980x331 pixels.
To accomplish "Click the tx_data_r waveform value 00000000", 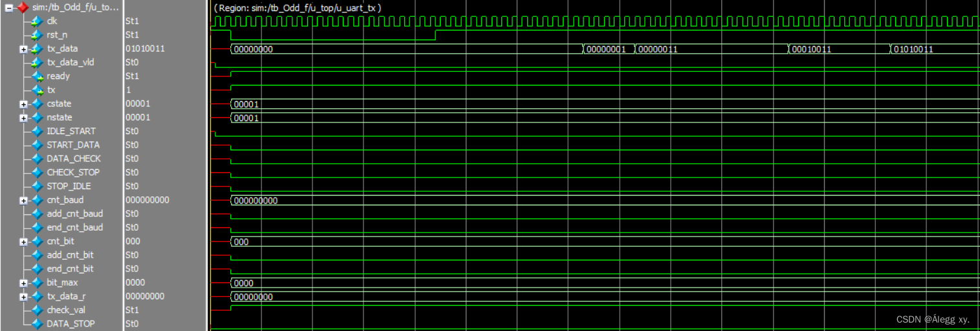I will coord(254,297).
